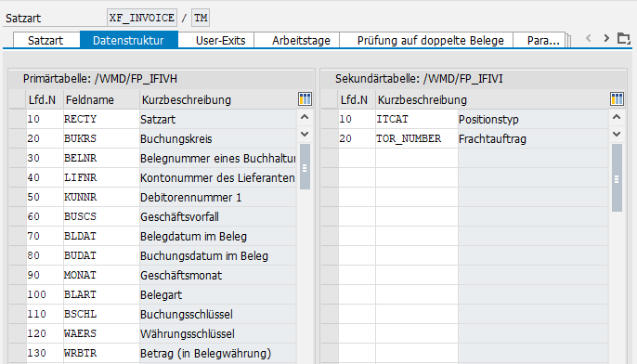637x364 pixels.
Task: Click the Frachtauftrag description cell
Action: [533, 138]
